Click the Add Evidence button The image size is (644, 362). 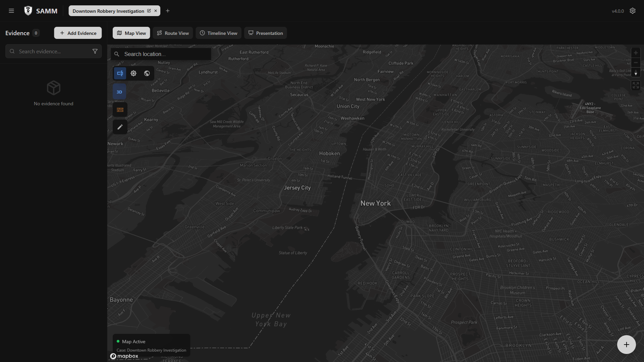coord(77,33)
